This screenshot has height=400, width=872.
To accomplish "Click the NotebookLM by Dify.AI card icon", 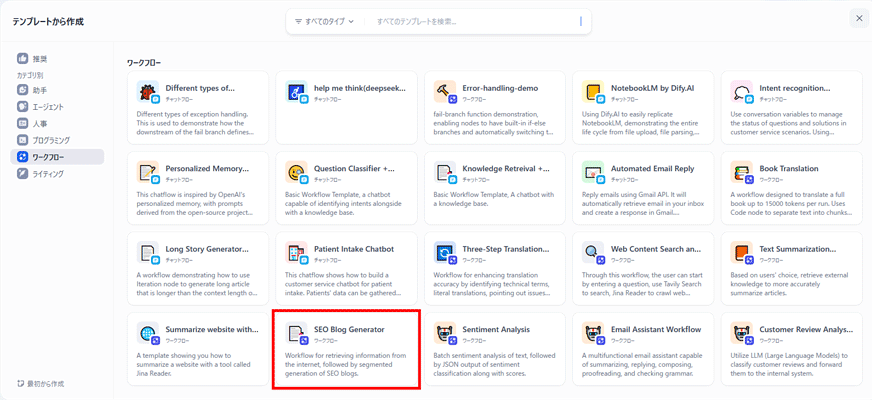I will click(x=594, y=92).
